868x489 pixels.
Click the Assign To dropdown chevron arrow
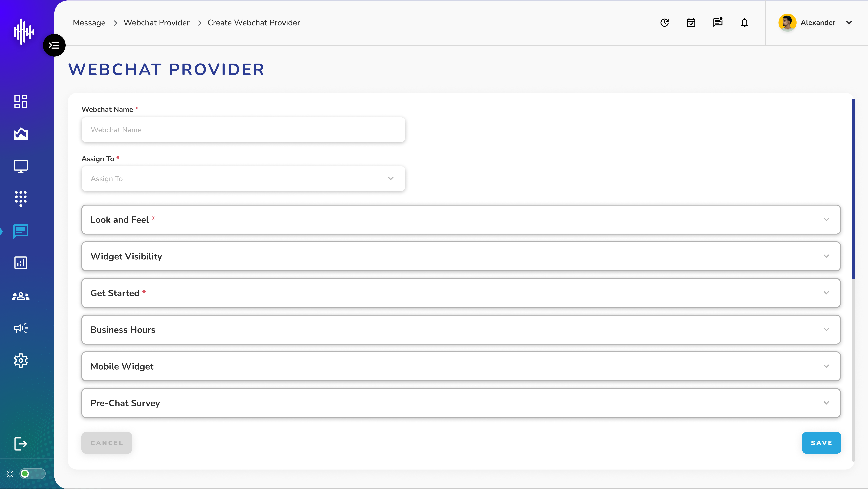(x=391, y=179)
